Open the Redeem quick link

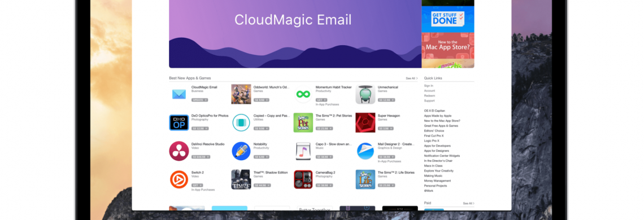429,96
